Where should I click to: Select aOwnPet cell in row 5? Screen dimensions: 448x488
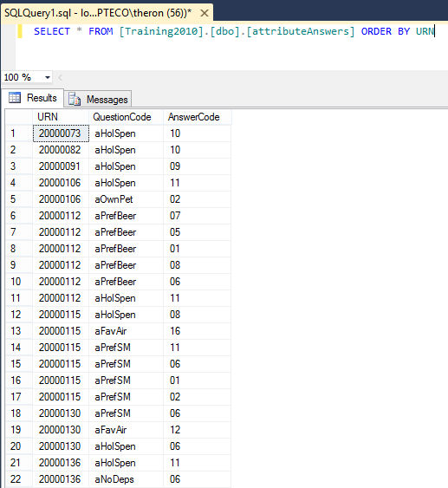tap(126, 199)
